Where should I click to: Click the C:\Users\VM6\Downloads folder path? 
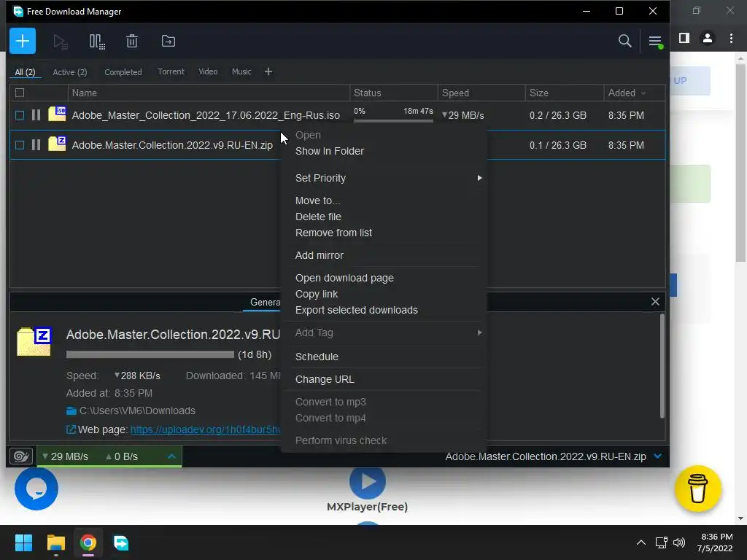[137, 411]
